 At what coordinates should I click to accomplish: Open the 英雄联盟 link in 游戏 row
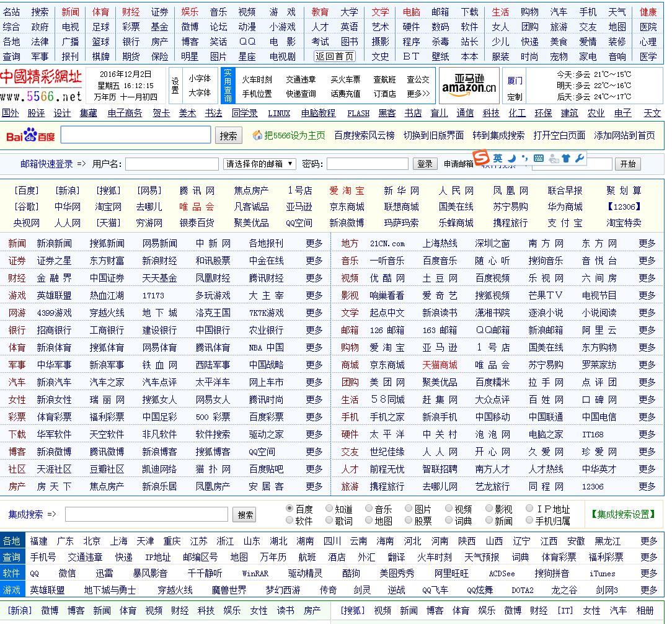point(54,295)
